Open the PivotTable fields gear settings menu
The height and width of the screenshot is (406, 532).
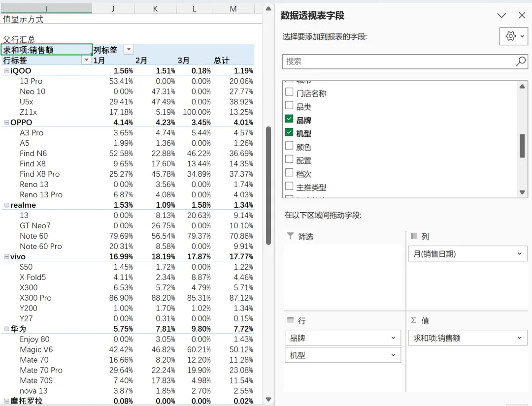pos(514,36)
